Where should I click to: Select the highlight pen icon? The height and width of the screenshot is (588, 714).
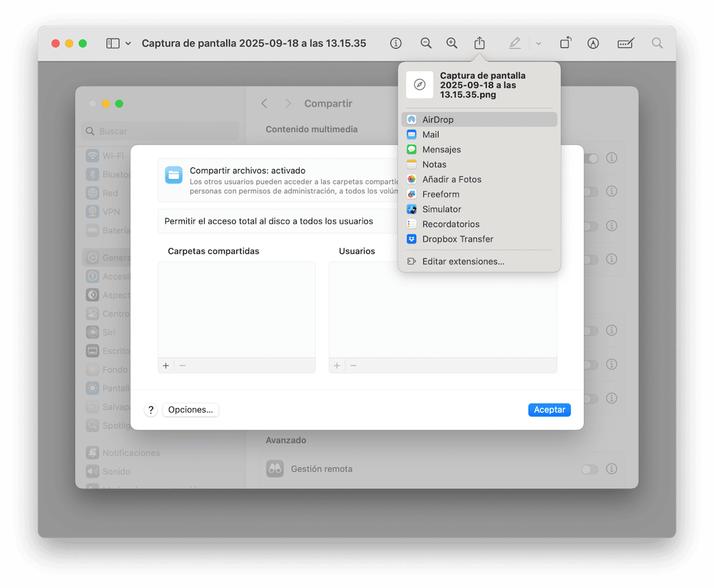(x=515, y=43)
